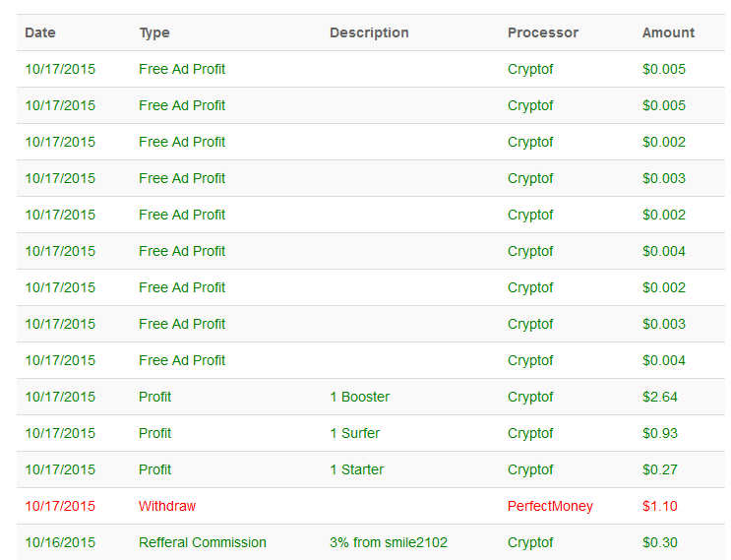This screenshot has width=731, height=560.
Task: Click the Cryptof processor in the Refferal Commission row
Action: coord(530,542)
